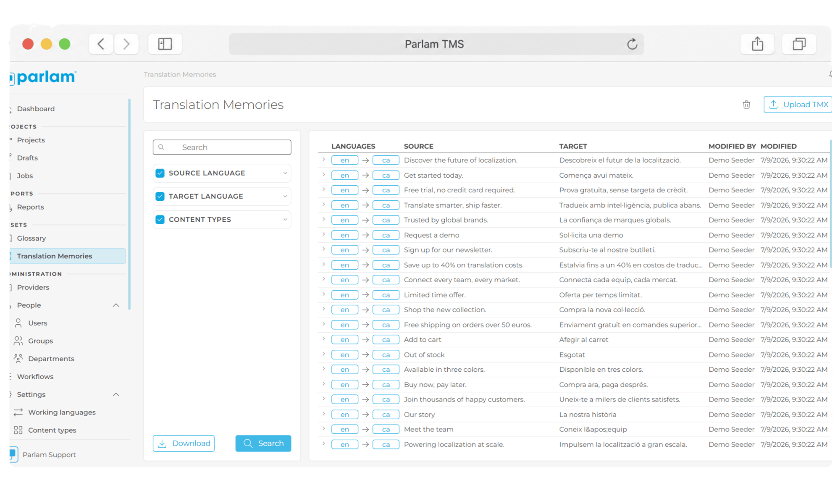Click the SOURCE column header
The image size is (840, 504).
(418, 146)
